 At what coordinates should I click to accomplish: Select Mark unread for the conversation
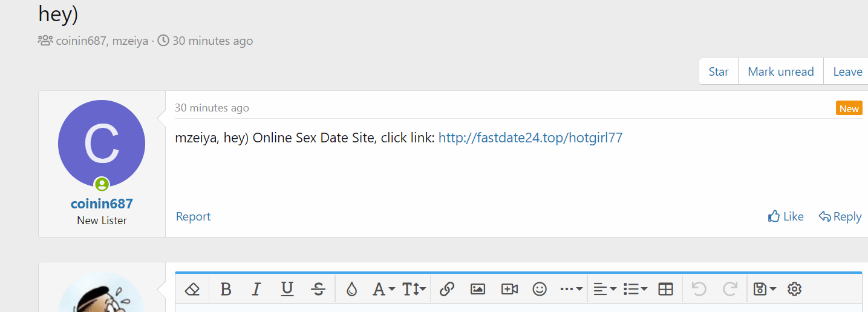tap(780, 71)
